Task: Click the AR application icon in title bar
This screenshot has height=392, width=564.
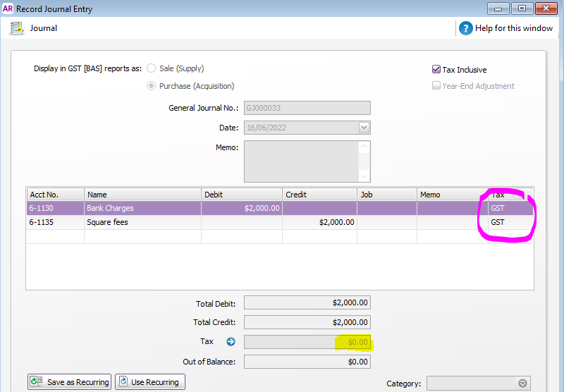Action: click(8, 9)
